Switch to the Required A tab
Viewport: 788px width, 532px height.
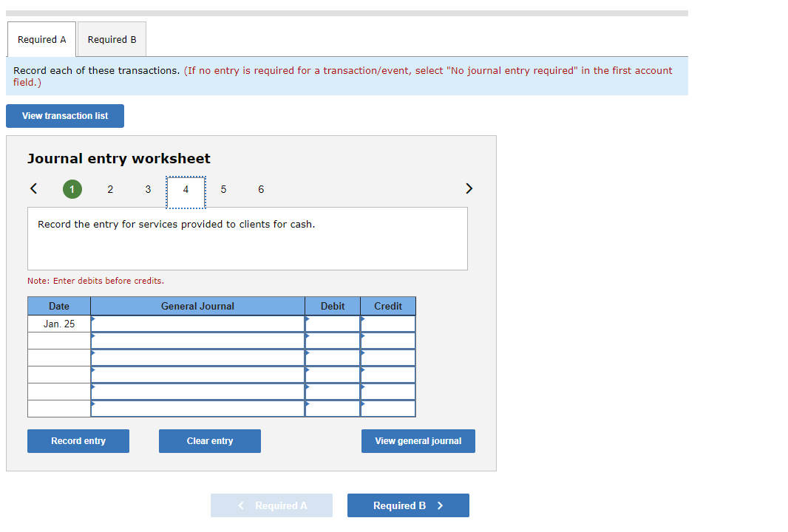click(x=41, y=39)
